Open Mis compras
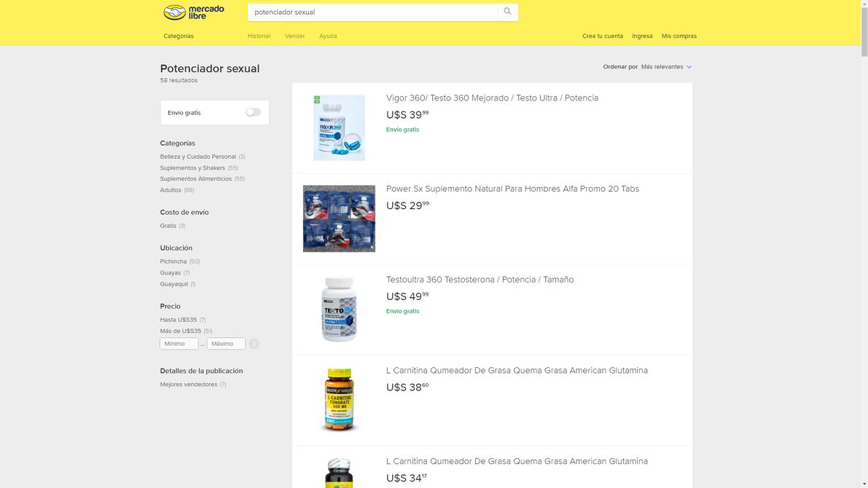868x488 pixels. [679, 36]
